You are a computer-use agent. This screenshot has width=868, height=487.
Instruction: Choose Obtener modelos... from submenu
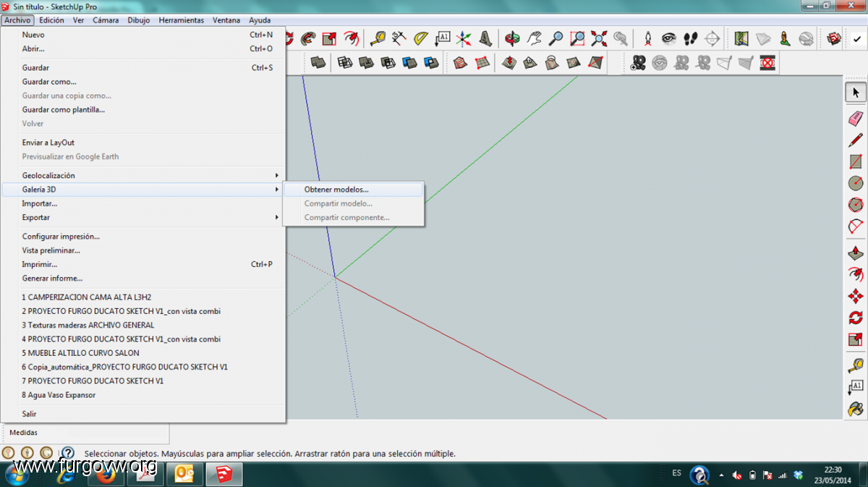click(x=353, y=190)
